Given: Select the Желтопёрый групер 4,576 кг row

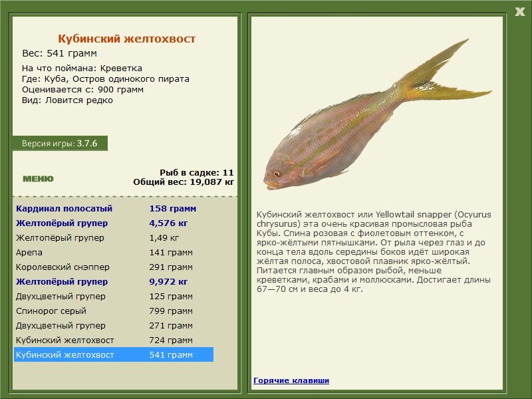Looking at the screenshot, I should click(114, 223).
